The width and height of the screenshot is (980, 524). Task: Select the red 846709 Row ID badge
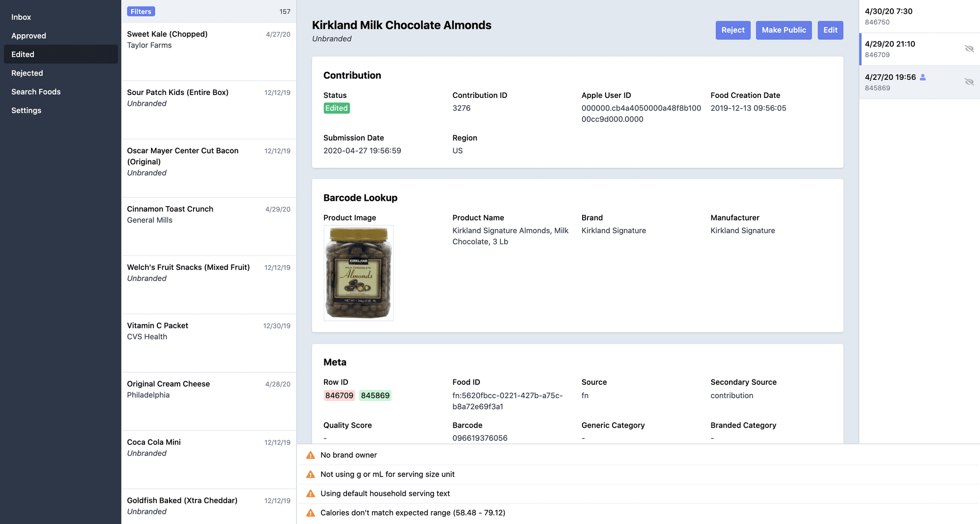339,395
